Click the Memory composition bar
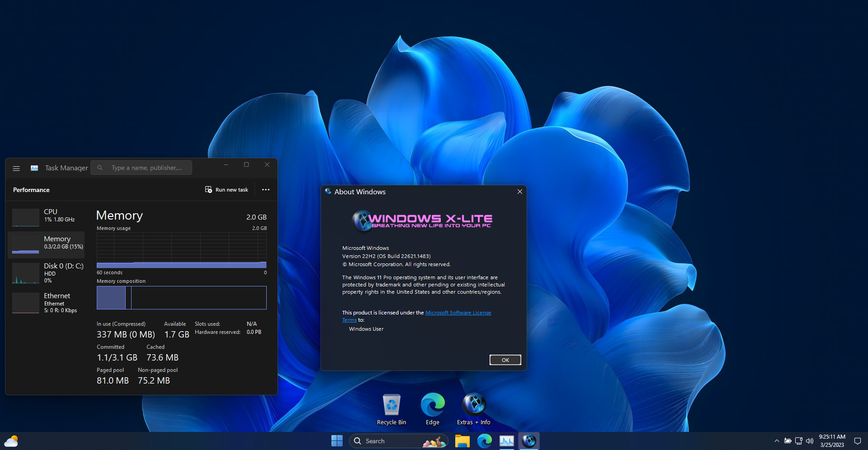This screenshot has width=868, height=450. pyautogui.click(x=181, y=298)
